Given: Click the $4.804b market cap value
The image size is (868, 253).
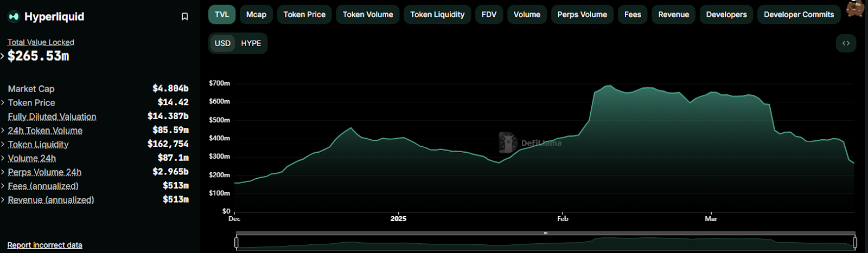Looking at the screenshot, I should click(170, 88).
